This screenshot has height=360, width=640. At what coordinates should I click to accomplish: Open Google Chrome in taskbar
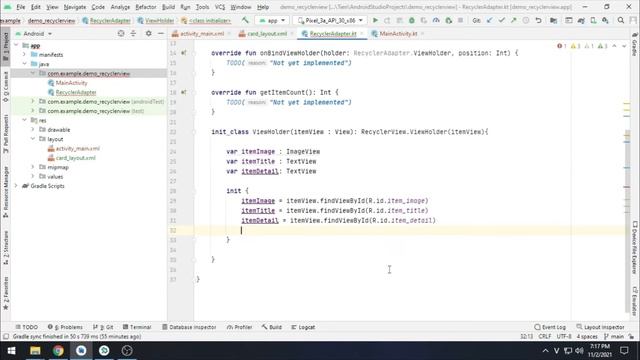(x=58, y=351)
